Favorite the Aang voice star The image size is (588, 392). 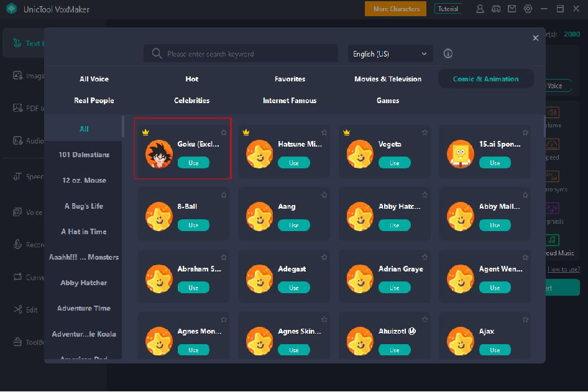pos(324,195)
